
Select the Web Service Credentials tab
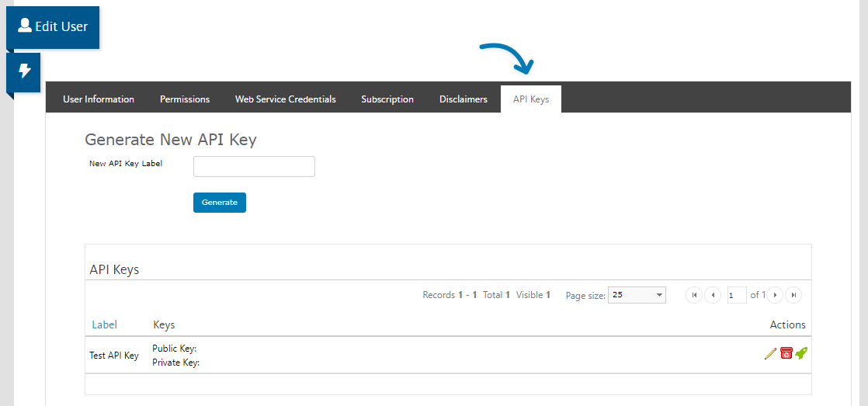pyautogui.click(x=286, y=99)
